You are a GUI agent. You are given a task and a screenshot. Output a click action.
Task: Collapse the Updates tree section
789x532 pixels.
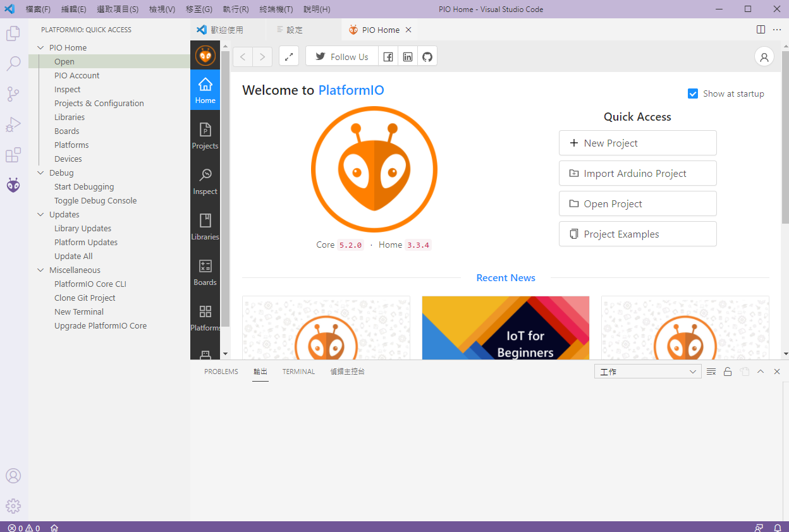(41, 214)
